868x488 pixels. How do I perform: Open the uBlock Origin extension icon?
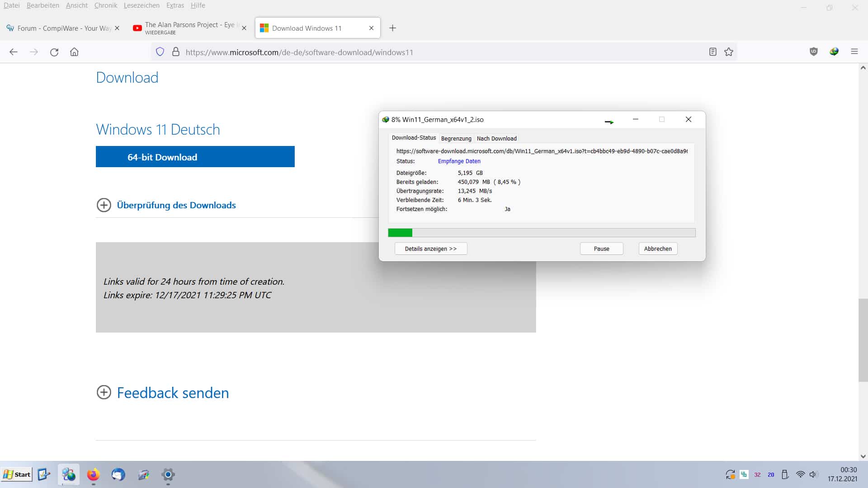[814, 52]
